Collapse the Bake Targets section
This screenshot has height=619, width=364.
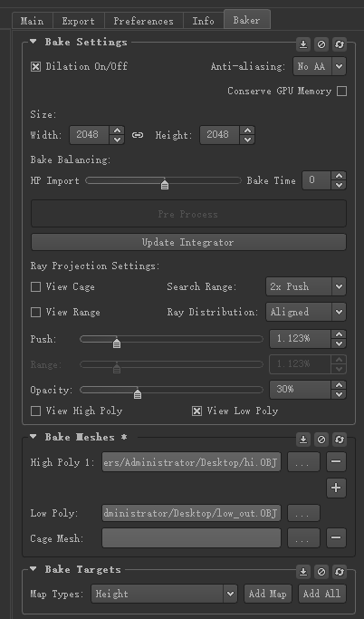pyautogui.click(x=34, y=569)
